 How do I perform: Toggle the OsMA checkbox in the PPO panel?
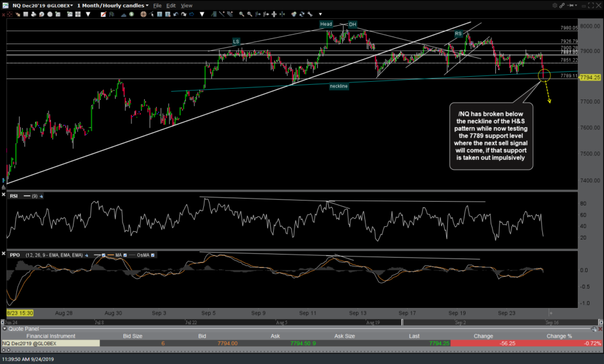click(x=152, y=255)
